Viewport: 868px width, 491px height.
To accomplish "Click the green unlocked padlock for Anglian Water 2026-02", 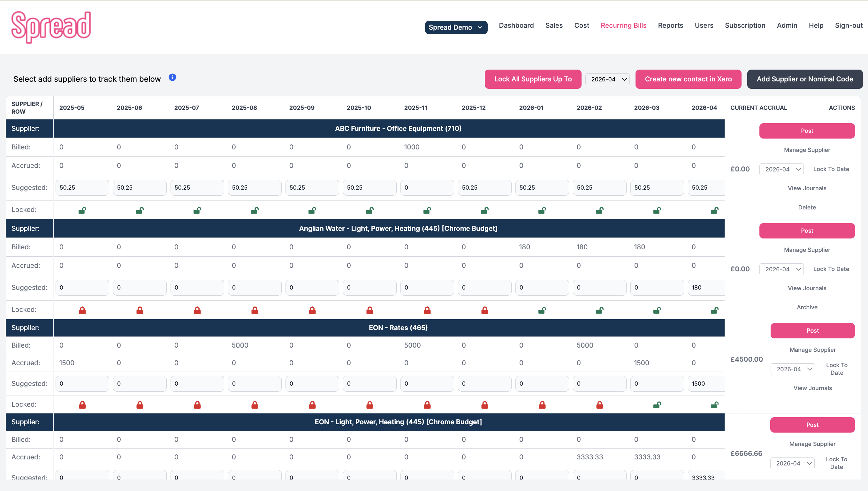I will click(599, 310).
